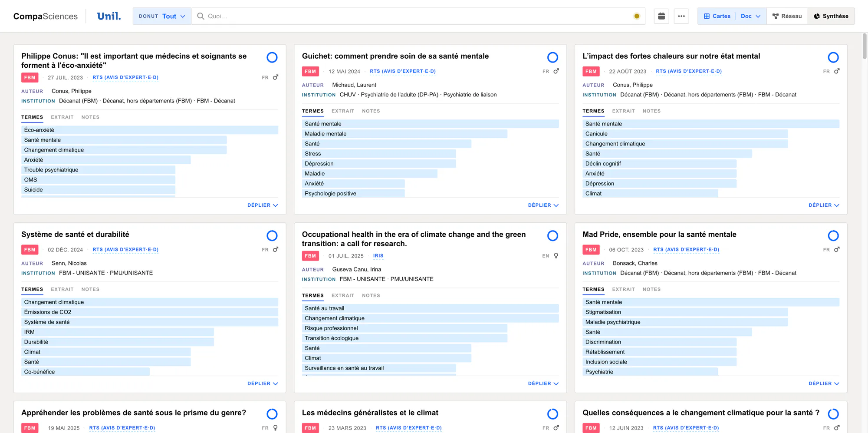Select circle on Guichet santé mentale card
This screenshot has width=868, height=433.
tap(552, 57)
